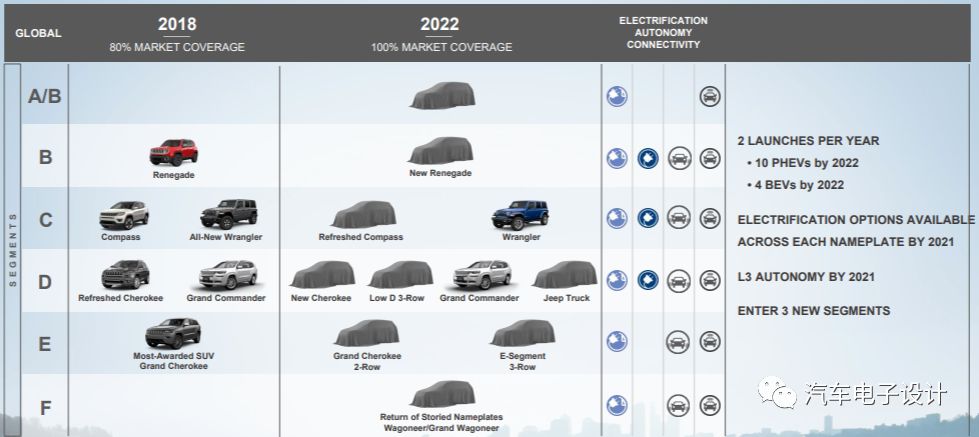This screenshot has height=437, width=979.
Task: Select the globe icon in segment C row
Action: [617, 218]
